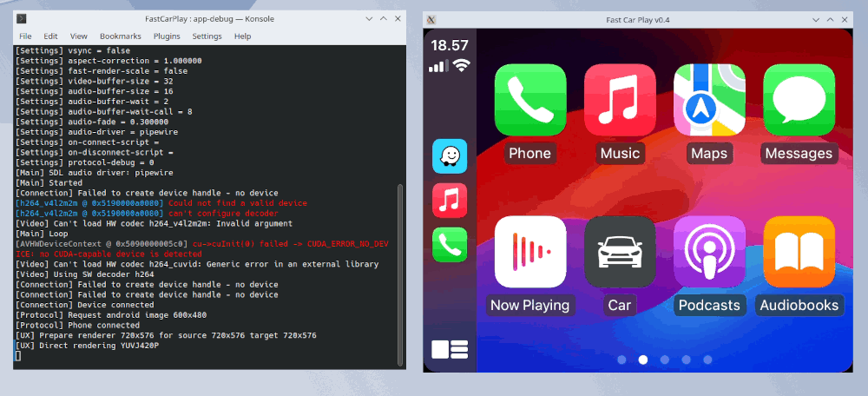The width and height of the screenshot is (868, 396).
Task: Open the Bookmarks menu in Konsole
Action: (121, 36)
